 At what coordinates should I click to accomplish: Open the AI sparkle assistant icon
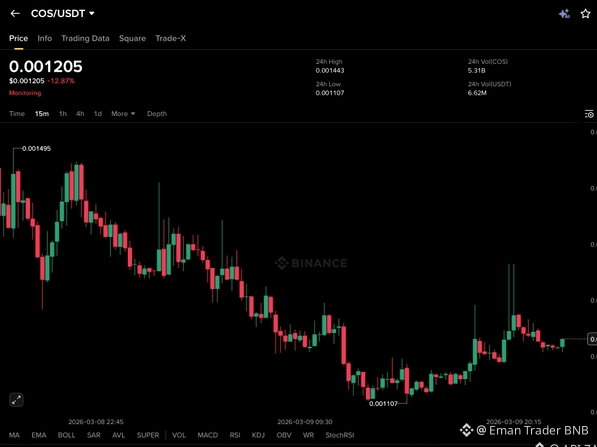click(x=564, y=14)
